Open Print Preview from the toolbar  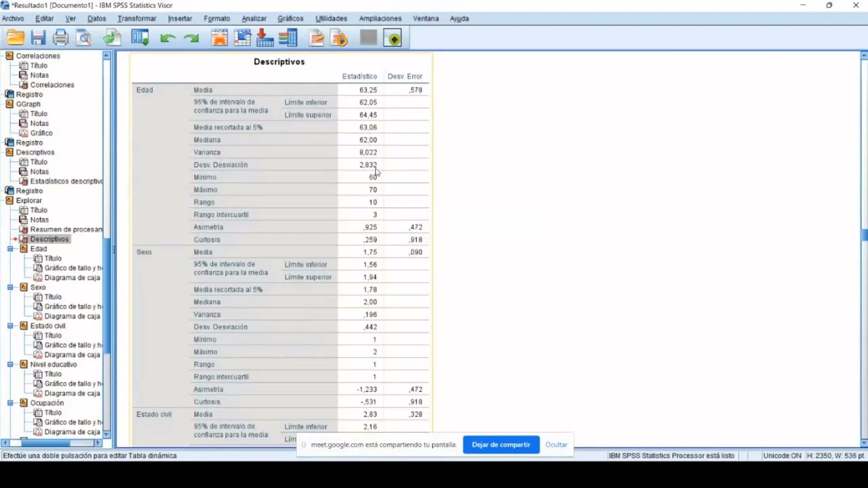click(83, 38)
